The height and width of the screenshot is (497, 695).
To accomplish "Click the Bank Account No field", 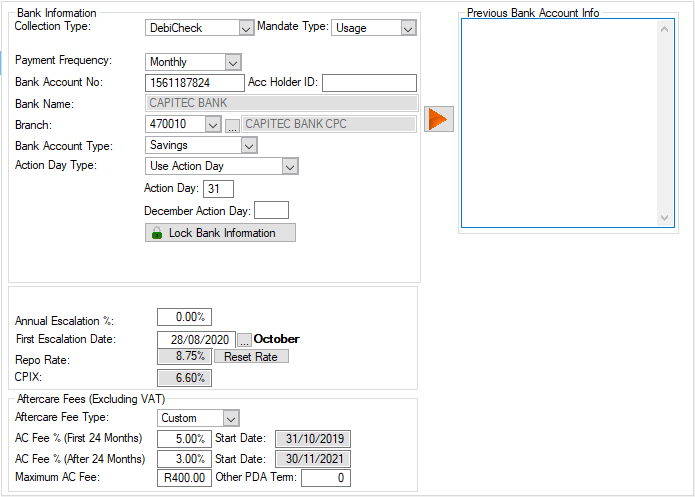I will pyautogui.click(x=194, y=83).
